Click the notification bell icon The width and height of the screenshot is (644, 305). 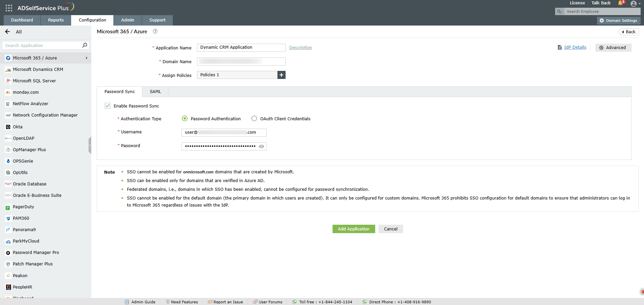pyautogui.click(x=620, y=3)
